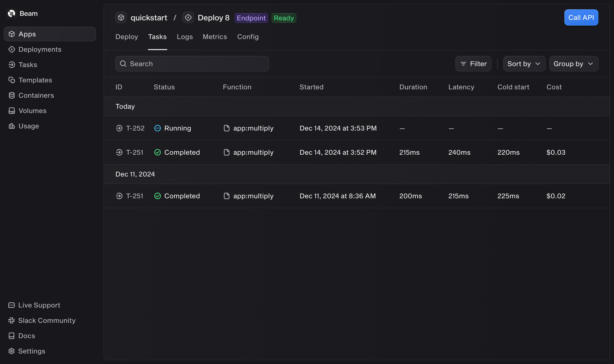Click the Beam logo icon
Screen dimensions: 614x364
11,14
